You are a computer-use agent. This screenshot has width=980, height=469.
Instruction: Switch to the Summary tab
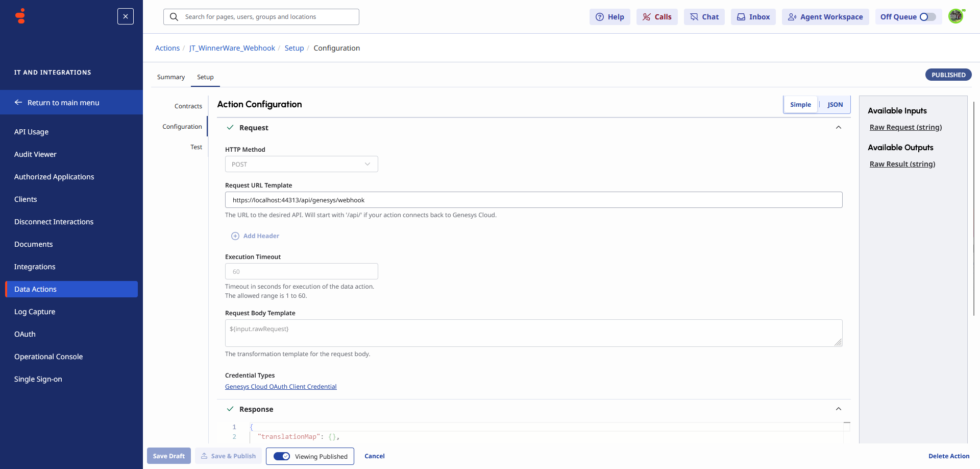[x=170, y=77]
